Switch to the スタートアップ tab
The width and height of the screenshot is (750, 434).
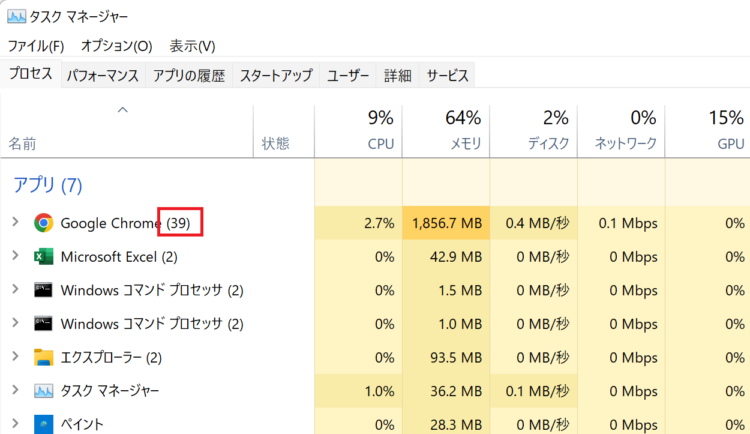click(x=276, y=75)
